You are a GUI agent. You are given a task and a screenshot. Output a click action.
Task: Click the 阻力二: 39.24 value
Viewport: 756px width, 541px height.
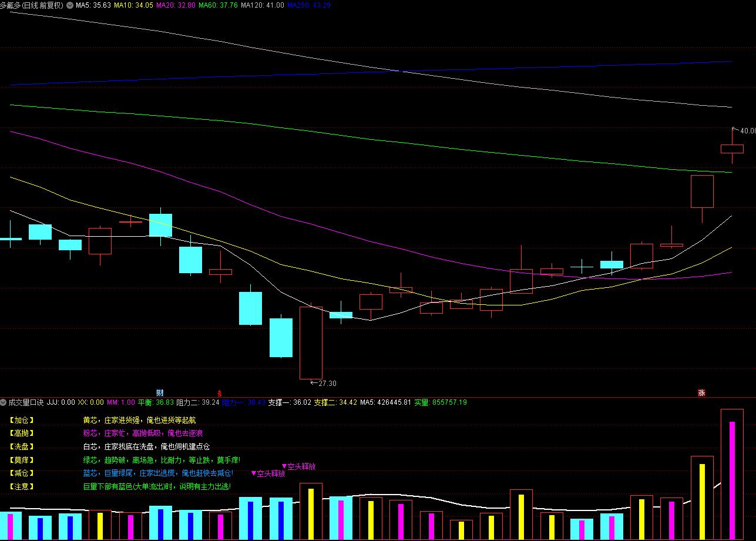pos(198,402)
